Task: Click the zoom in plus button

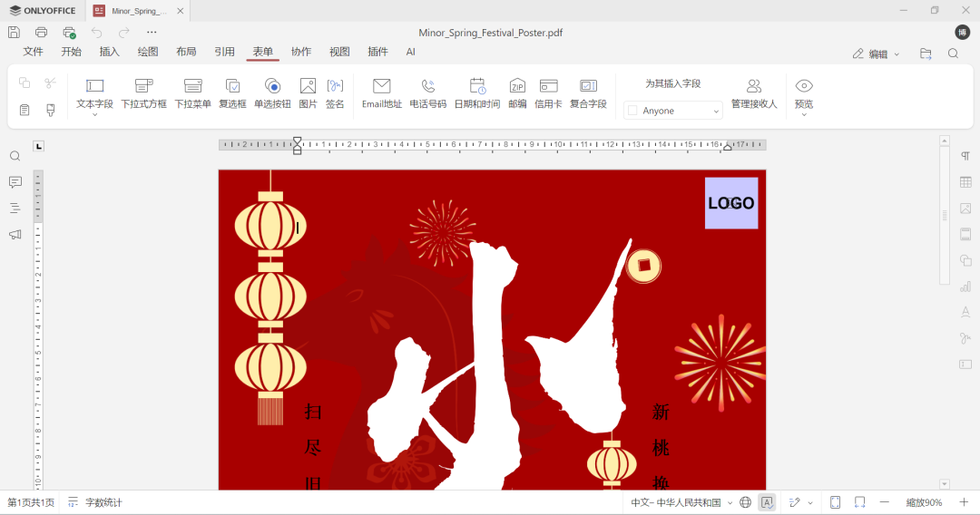Action: click(x=964, y=502)
